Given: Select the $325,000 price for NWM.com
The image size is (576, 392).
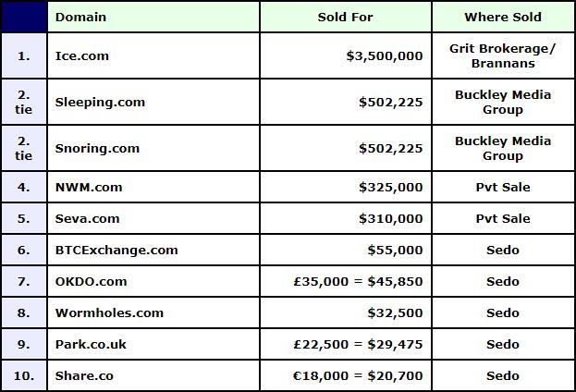Looking at the screenshot, I should pyautogui.click(x=391, y=188).
